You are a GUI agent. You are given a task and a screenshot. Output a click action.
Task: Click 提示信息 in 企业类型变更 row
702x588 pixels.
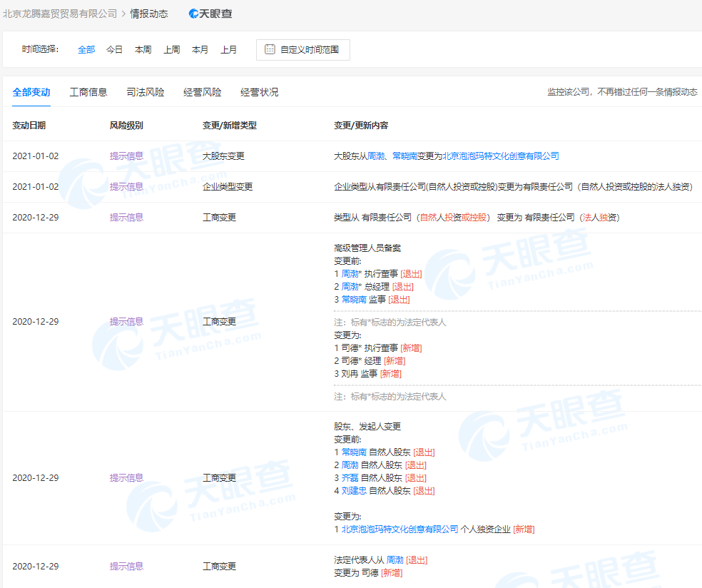(x=126, y=187)
